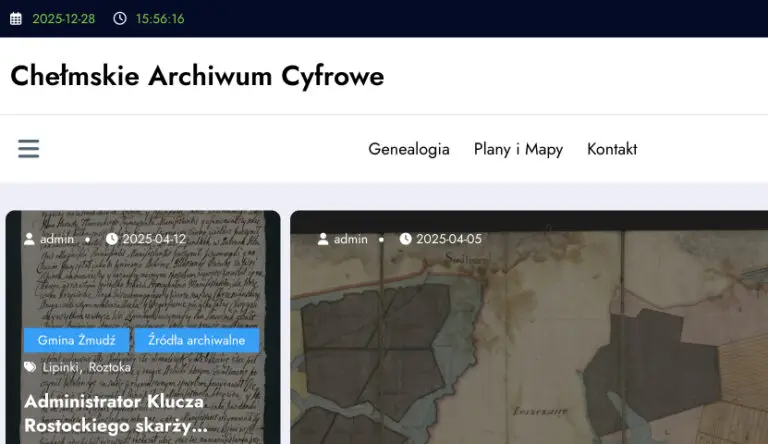
Task: Open the Roztoka tag link
Action: click(x=110, y=367)
